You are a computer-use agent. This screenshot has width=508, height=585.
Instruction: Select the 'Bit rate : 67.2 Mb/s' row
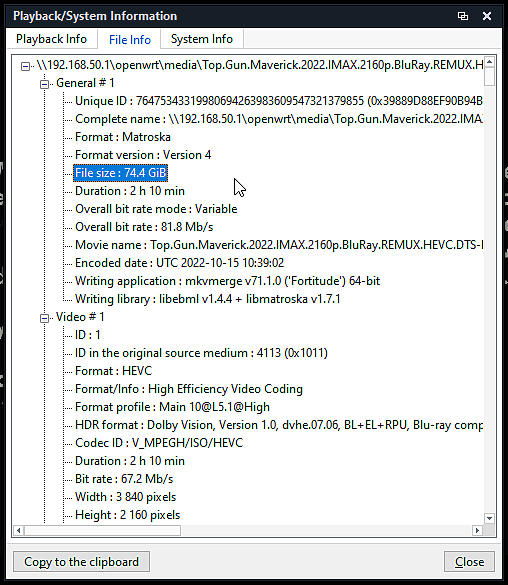coord(124,479)
